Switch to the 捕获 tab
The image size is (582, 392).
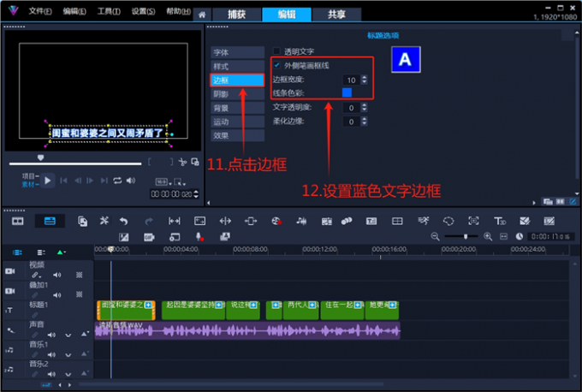pos(236,15)
